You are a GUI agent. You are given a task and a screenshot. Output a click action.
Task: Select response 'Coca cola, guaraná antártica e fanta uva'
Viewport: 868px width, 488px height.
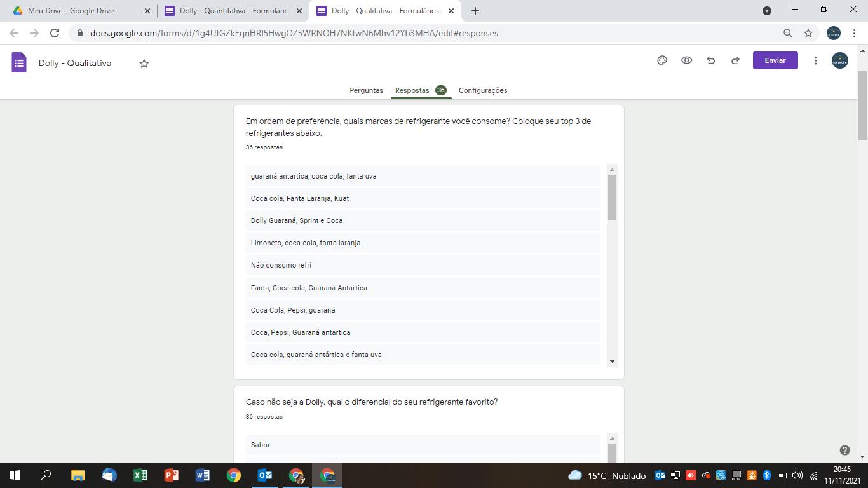[x=423, y=355]
